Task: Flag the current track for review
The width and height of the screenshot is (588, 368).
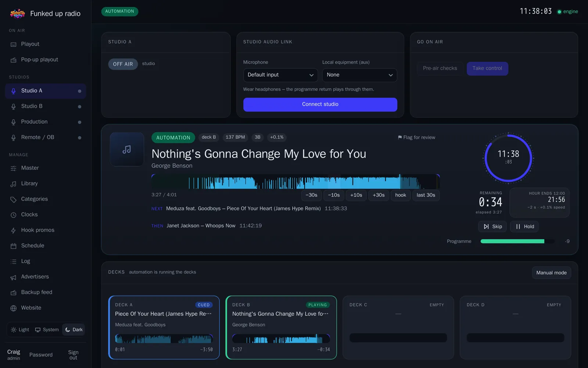Action: (x=416, y=138)
